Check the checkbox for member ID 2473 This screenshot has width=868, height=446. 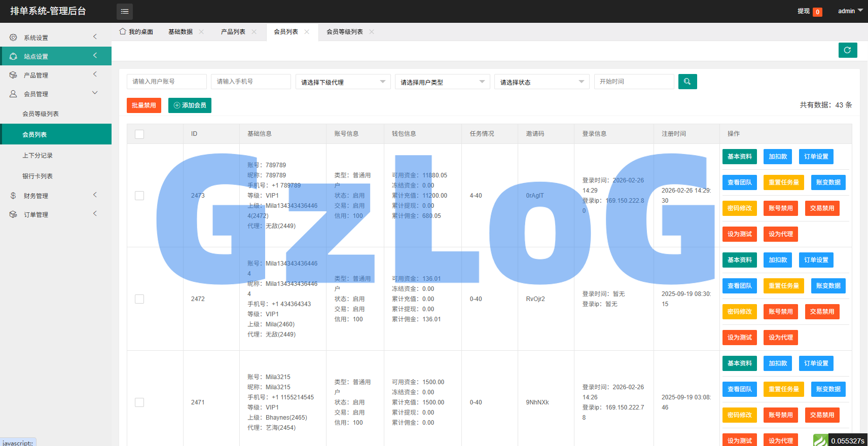coord(139,196)
